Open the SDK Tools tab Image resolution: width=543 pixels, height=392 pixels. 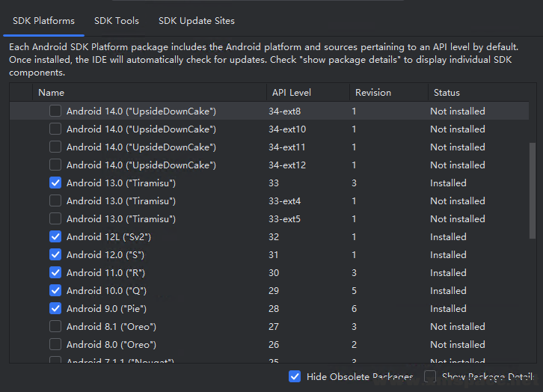pyautogui.click(x=117, y=21)
